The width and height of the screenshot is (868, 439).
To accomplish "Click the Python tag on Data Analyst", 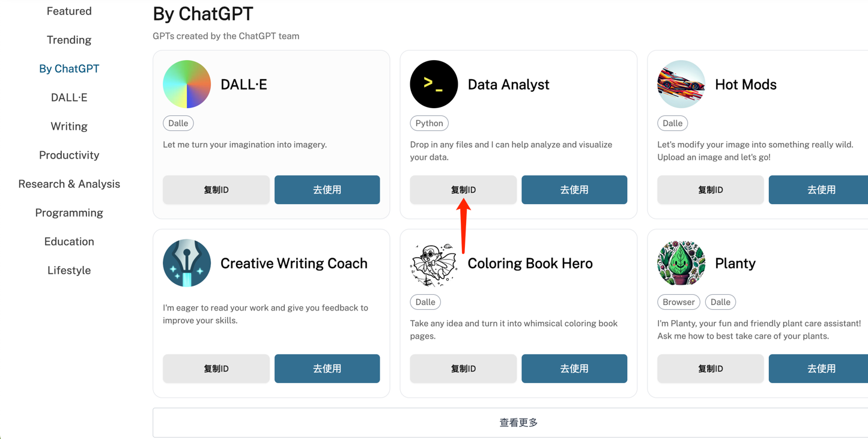I will (x=429, y=123).
